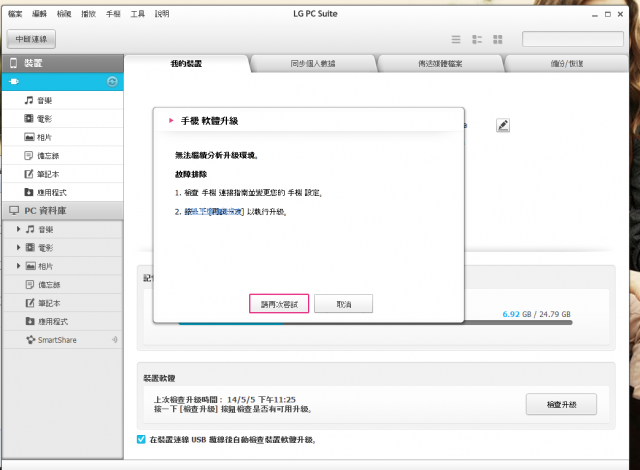The image size is (640, 470).
Task: Open the 工具 menu
Action: coord(138,14)
